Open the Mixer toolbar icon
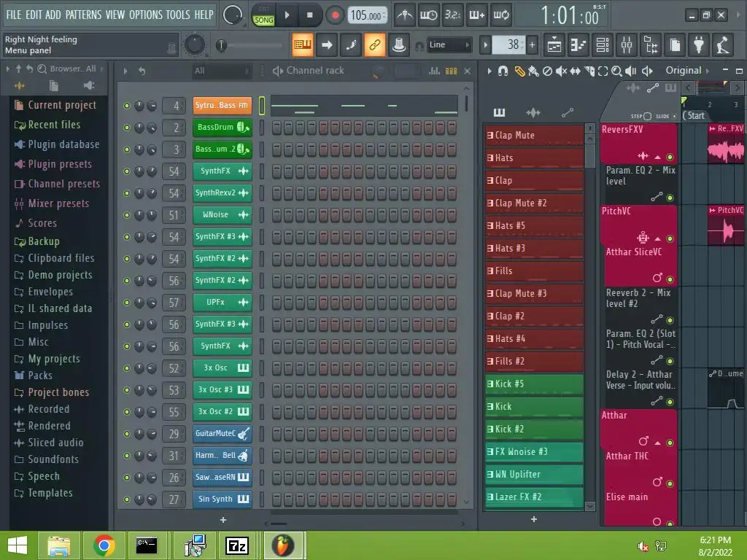Viewport: 747px width, 560px height. (x=627, y=45)
